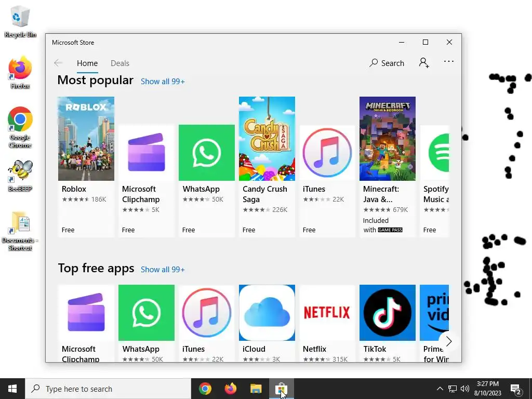The image size is (532, 399).
Task: Select the BeeBEEP desktop shortcut
Action: coord(20,176)
